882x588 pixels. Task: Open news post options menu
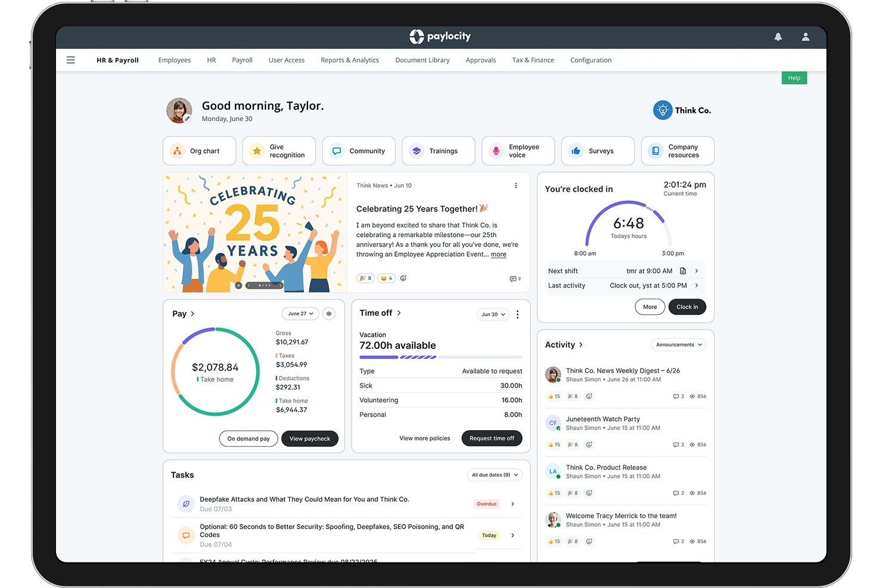pyautogui.click(x=515, y=186)
